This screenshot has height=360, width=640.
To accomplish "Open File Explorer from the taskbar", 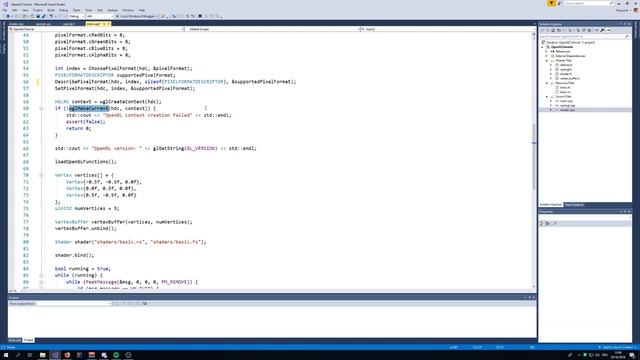I will point(42,355).
